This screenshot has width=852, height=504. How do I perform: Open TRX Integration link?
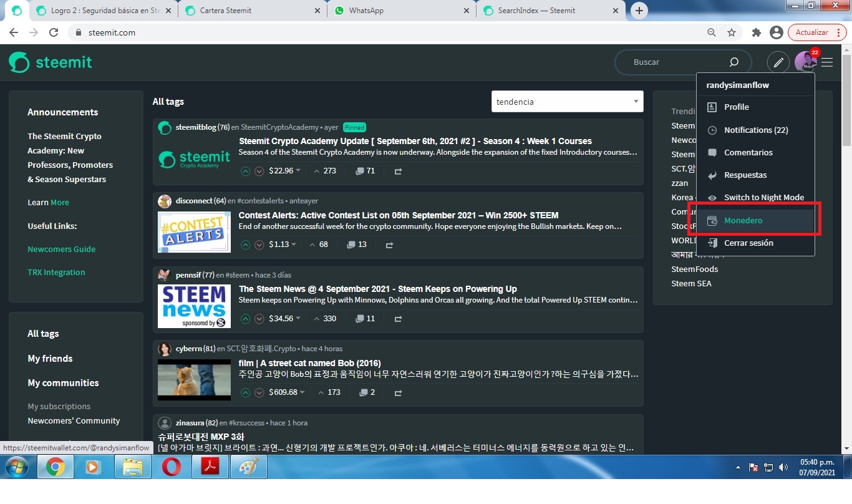click(x=56, y=272)
